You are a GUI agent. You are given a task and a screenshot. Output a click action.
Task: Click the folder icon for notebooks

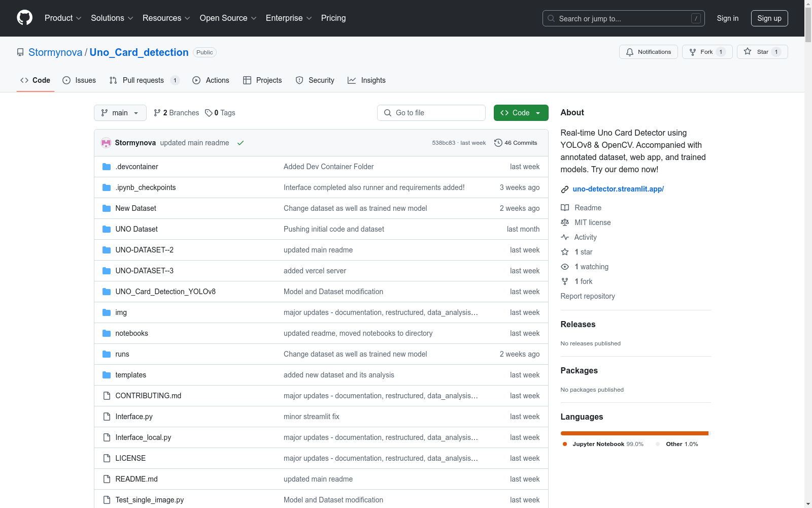click(107, 333)
